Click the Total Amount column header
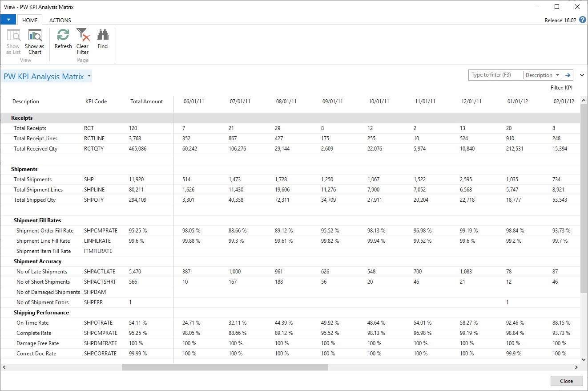The image size is (588, 391). tap(147, 102)
